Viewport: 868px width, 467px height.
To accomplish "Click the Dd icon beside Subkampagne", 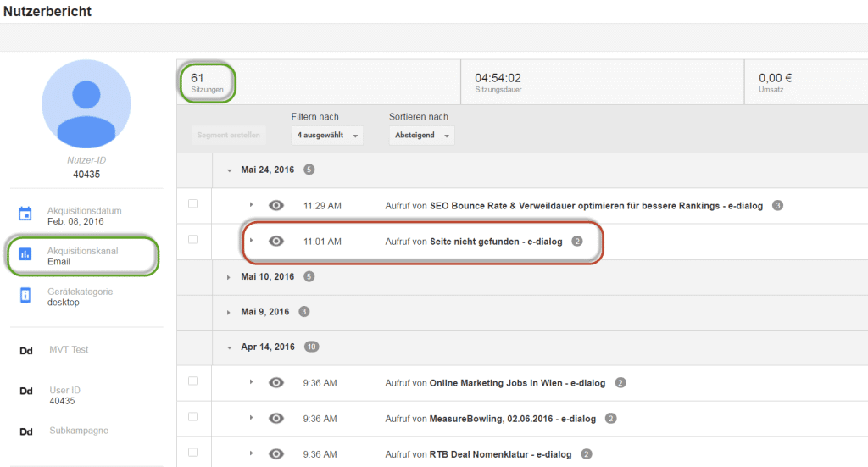I will 25,431.
